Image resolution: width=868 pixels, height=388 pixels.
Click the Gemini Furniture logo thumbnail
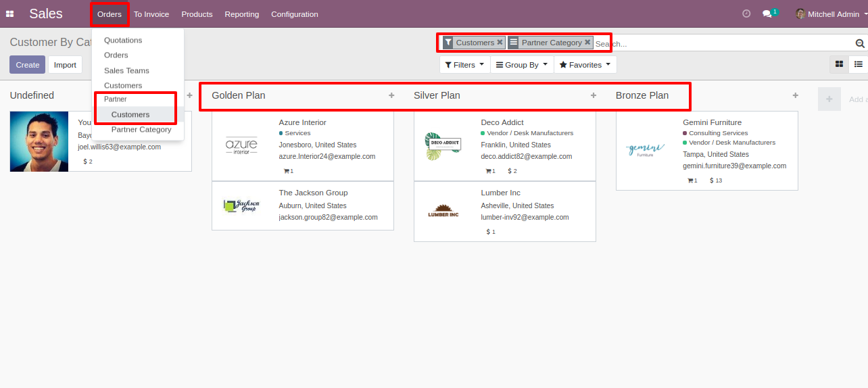[646, 150]
